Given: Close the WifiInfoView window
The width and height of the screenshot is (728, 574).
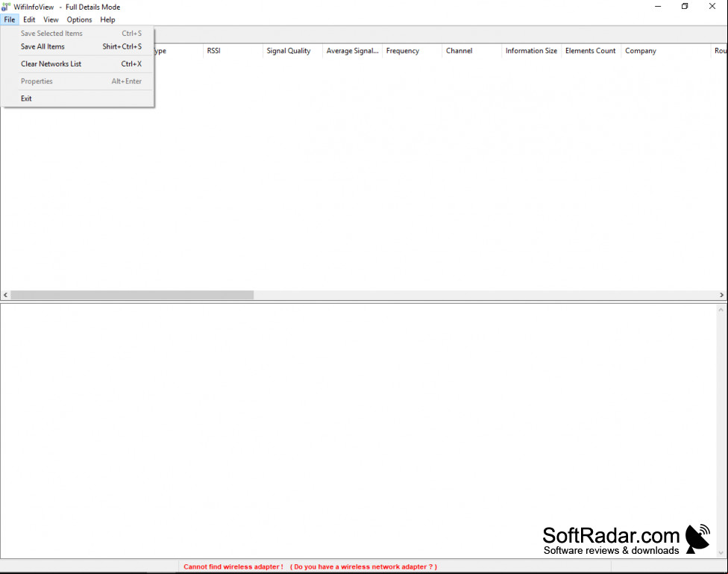Looking at the screenshot, I should (712, 7).
